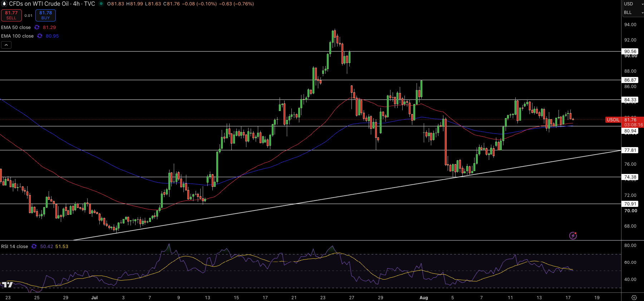This screenshot has height=301, width=644.
Task: Select the EMA 50 close legend label
Action: point(16,27)
